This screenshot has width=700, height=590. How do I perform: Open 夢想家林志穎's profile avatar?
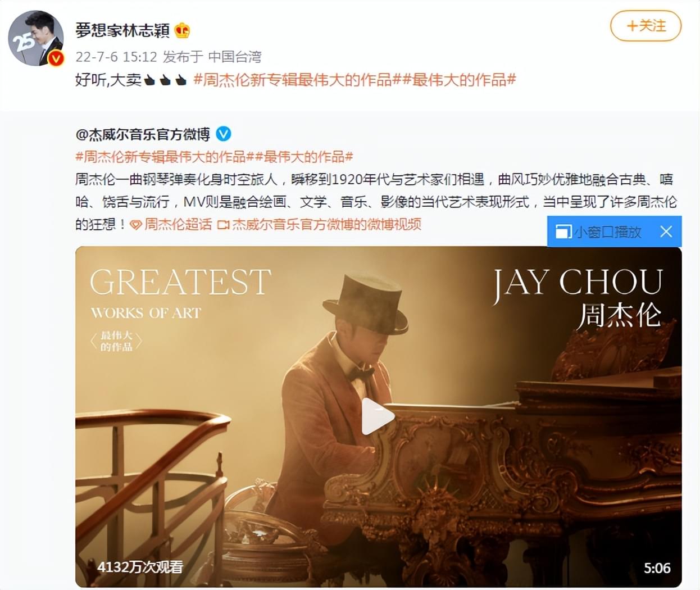[35, 38]
